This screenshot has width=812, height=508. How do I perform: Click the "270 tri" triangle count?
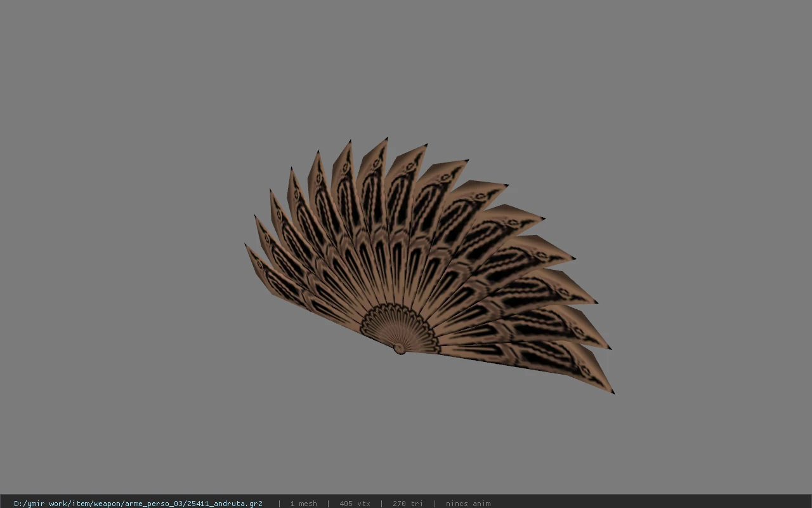[407, 504]
